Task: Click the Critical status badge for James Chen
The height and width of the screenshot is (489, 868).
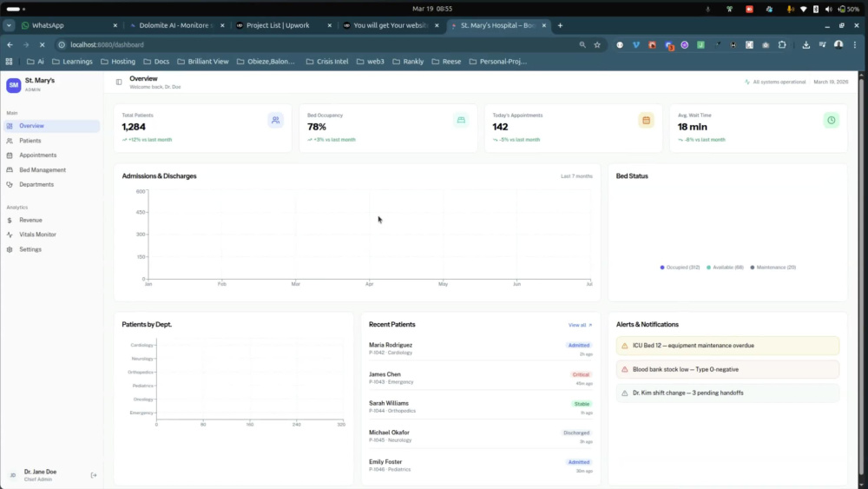Action: pyautogui.click(x=581, y=375)
